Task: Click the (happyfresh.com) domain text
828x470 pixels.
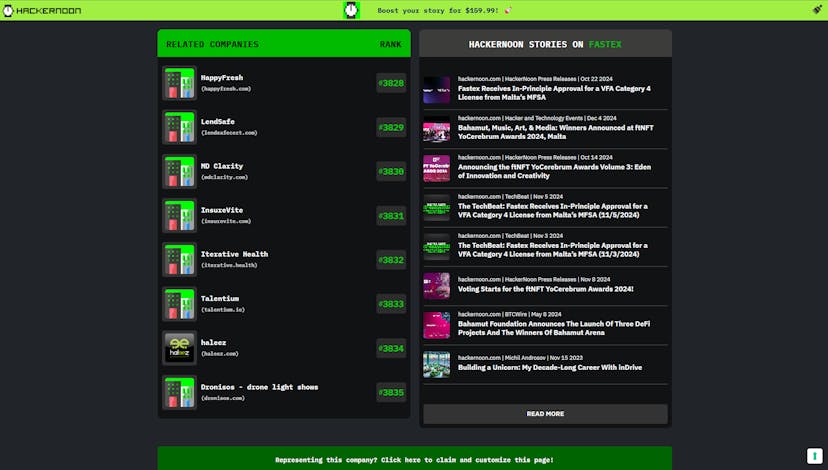Action: [226, 89]
